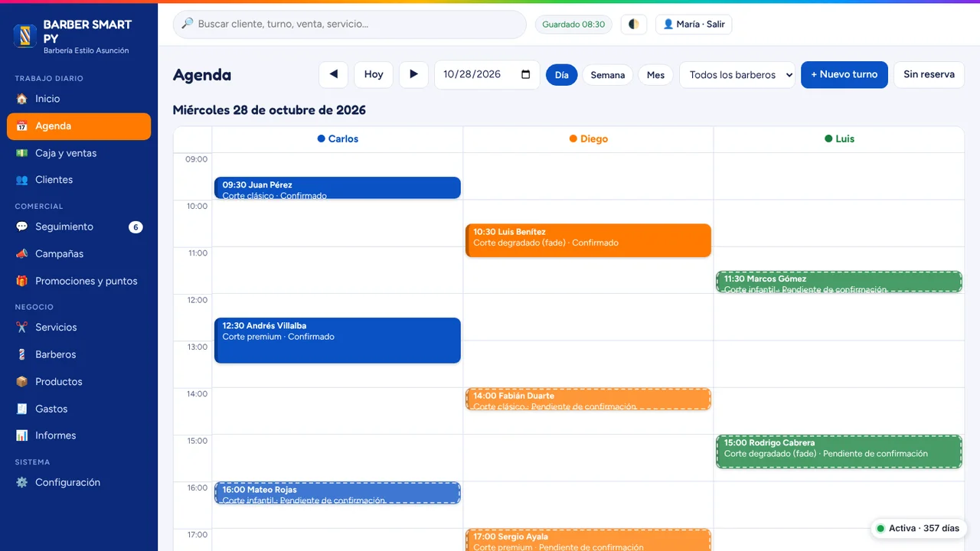Click the Sin reserva button
980x551 pixels.
pos(929,75)
